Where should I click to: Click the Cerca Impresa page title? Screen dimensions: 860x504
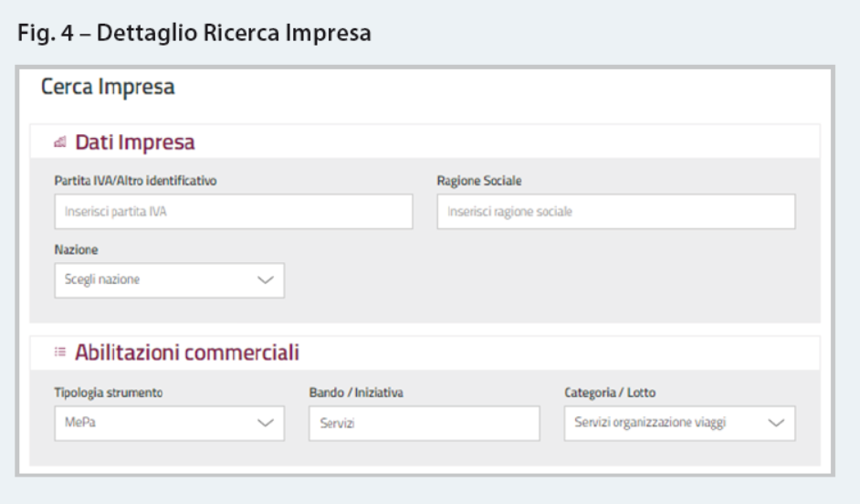click(108, 87)
